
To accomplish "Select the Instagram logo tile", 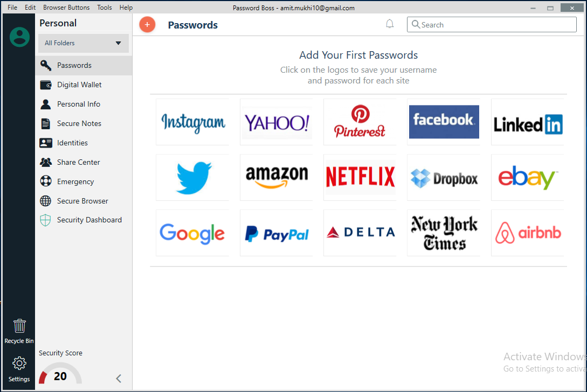I will click(x=192, y=122).
